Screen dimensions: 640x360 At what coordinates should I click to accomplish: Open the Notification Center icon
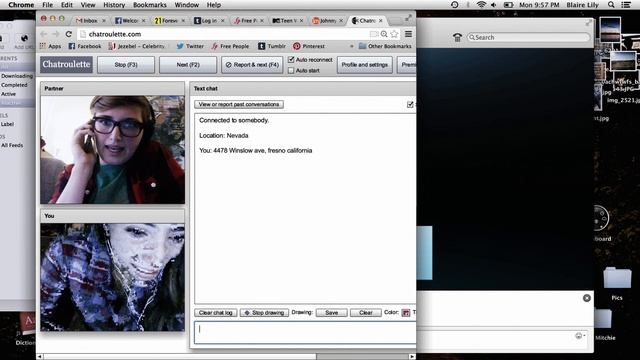tap(626, 5)
